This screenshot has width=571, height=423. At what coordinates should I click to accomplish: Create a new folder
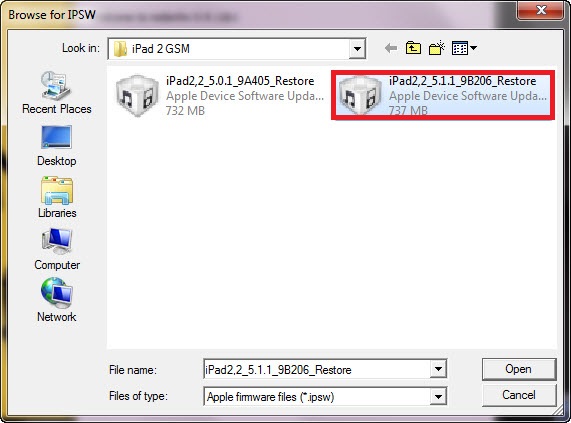pos(437,48)
